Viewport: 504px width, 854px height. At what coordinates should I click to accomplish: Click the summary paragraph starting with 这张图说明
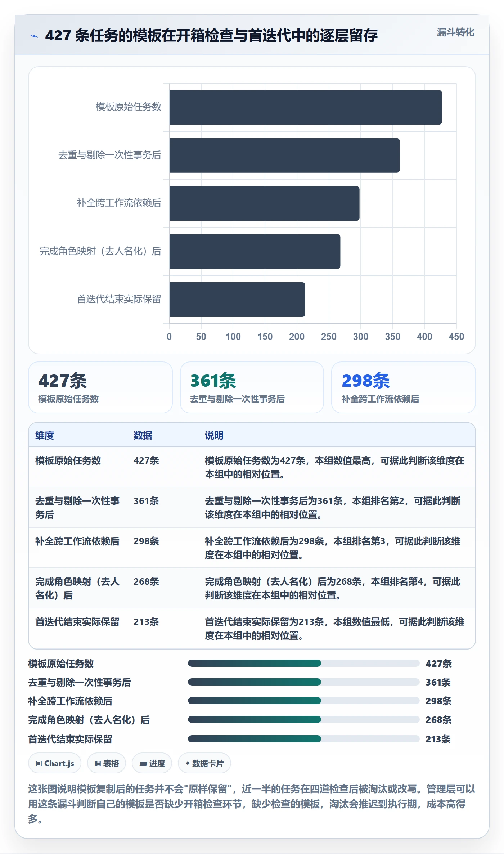(252, 804)
